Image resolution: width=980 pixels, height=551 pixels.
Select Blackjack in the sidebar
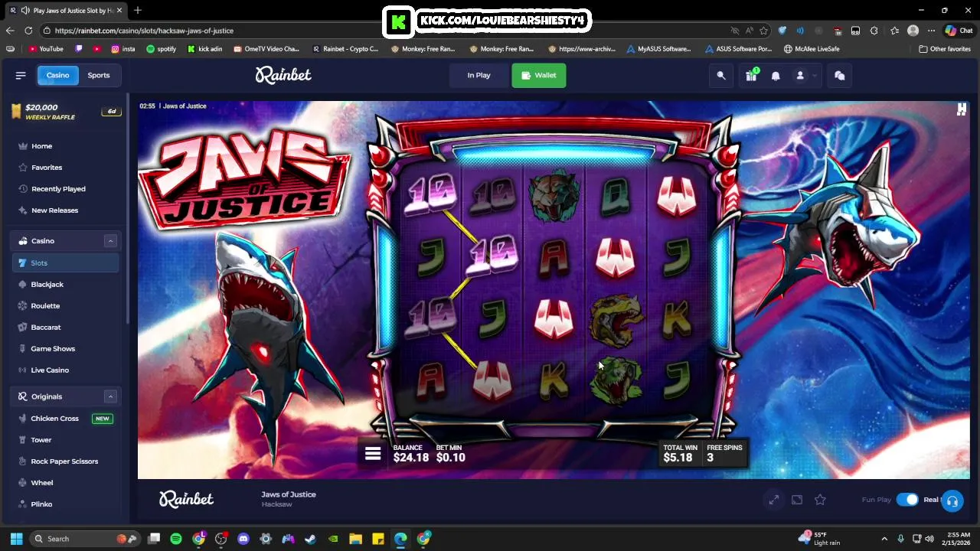coord(65,285)
